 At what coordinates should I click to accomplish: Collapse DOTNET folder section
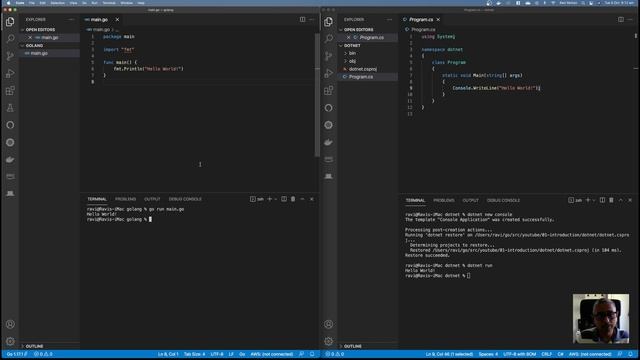coord(352,45)
